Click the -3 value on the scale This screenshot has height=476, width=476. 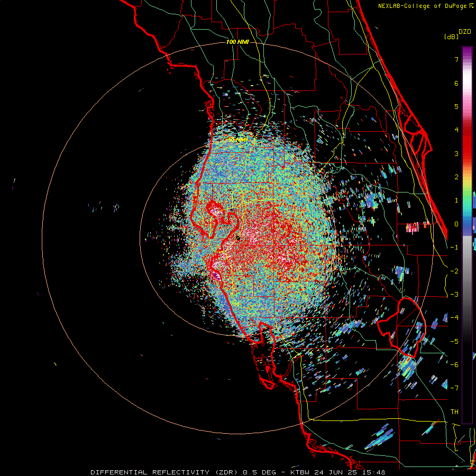pos(454,295)
